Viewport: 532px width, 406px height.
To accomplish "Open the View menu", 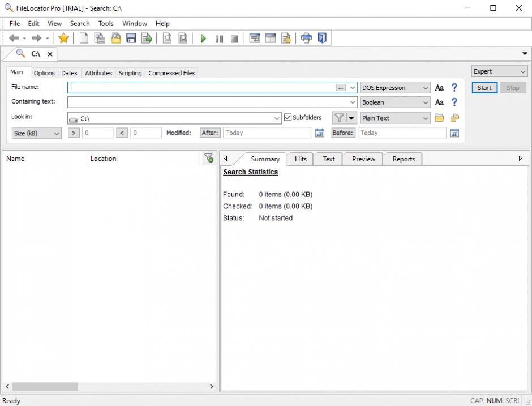I will (x=55, y=23).
